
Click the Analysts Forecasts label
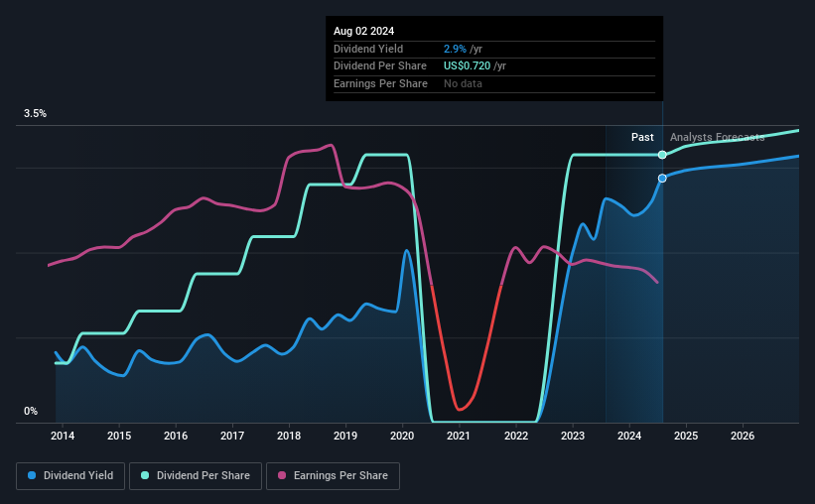[718, 137]
